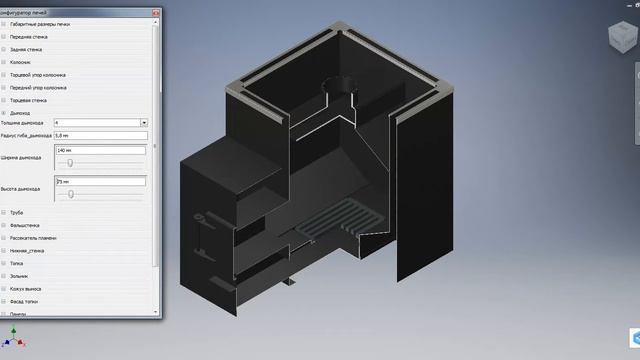Expand the Топка section
640x360 pixels.
tap(4, 263)
